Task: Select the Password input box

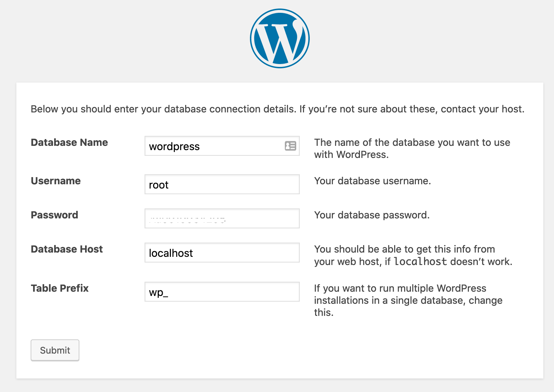Action: point(222,218)
